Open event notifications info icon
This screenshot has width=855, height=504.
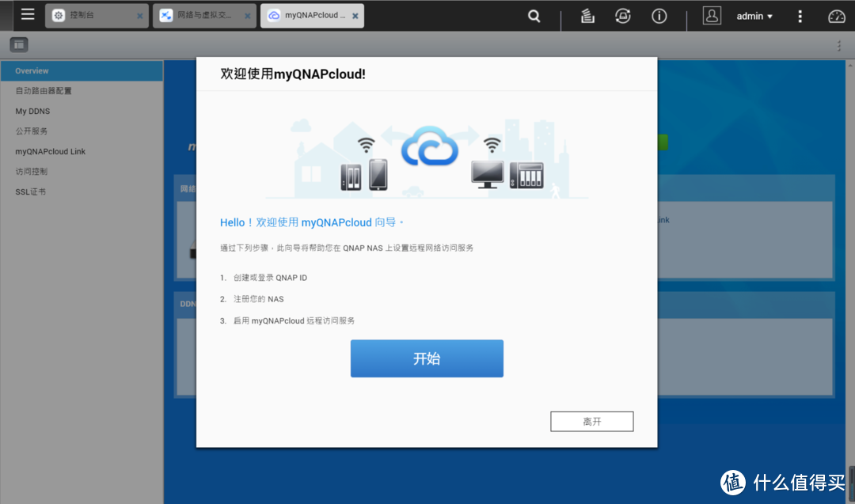click(x=659, y=17)
